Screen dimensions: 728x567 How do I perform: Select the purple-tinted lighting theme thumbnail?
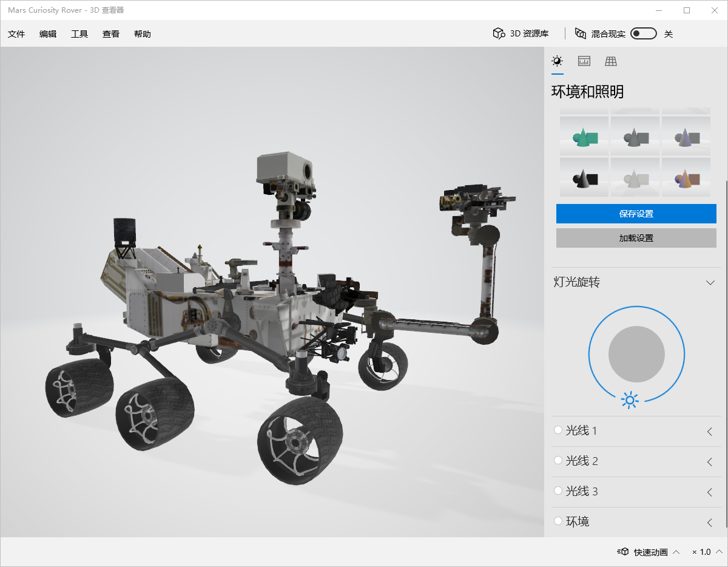[x=686, y=135]
